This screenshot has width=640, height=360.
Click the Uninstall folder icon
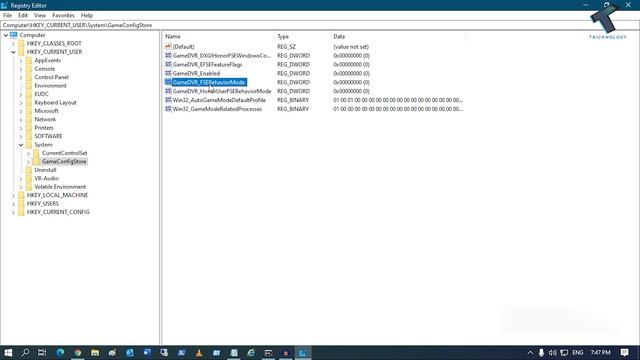click(x=29, y=170)
